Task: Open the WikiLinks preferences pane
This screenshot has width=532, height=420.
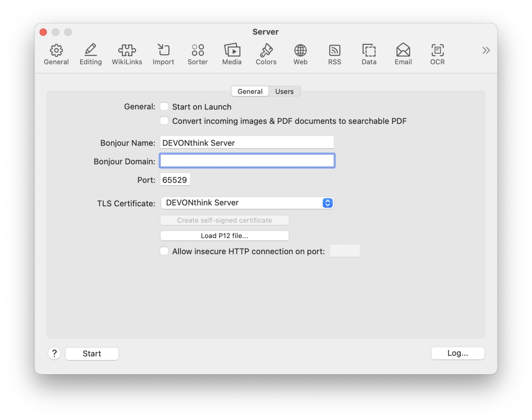Action: click(127, 55)
